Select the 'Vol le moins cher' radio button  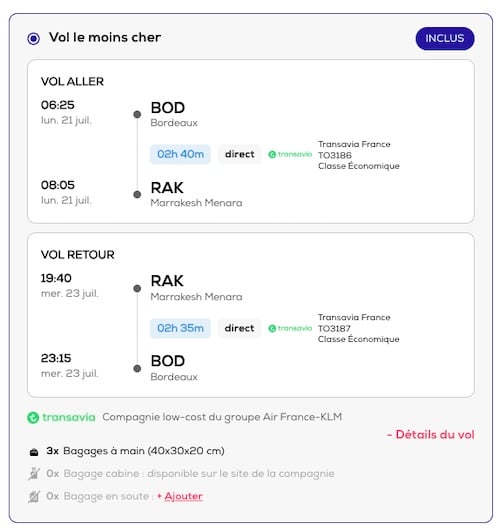[33, 39]
